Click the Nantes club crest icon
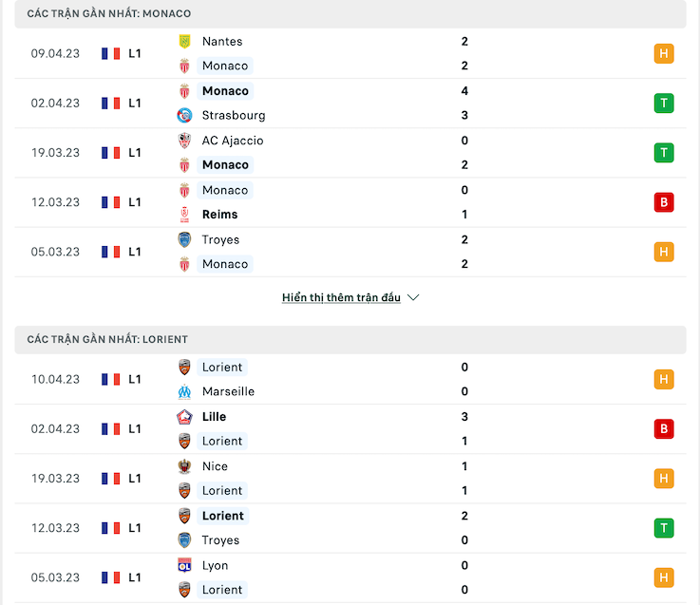Viewport: 700px width, 605px height. tap(184, 42)
